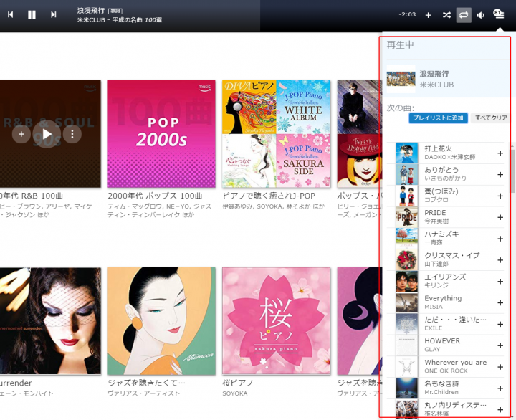Viewport: 516px width, 420px height.
Task: Add HOWEVER with its plus icon
Action: pos(500,345)
